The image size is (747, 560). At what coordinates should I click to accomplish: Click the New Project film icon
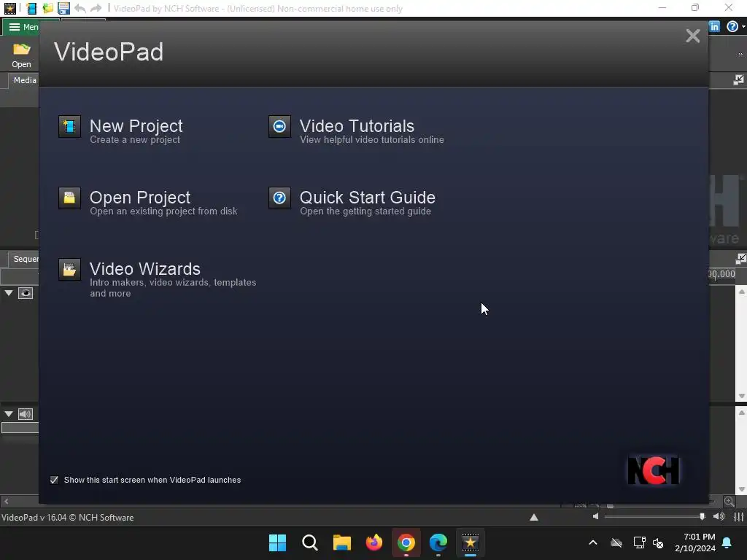pyautogui.click(x=69, y=127)
